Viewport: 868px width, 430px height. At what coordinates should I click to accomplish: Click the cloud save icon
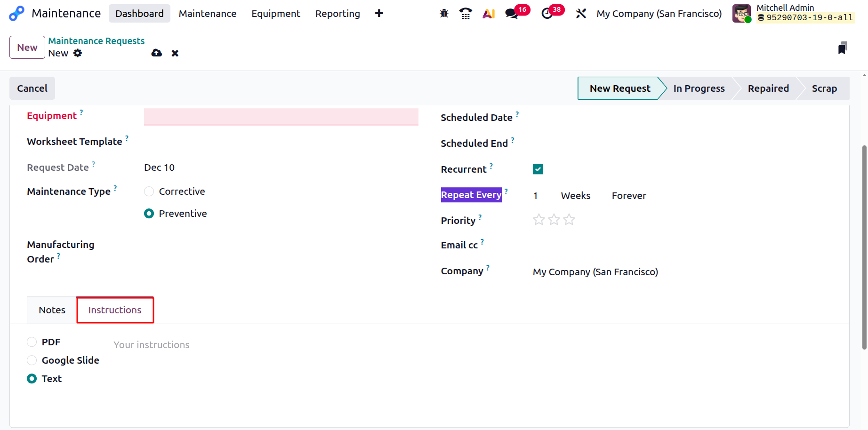pos(157,53)
